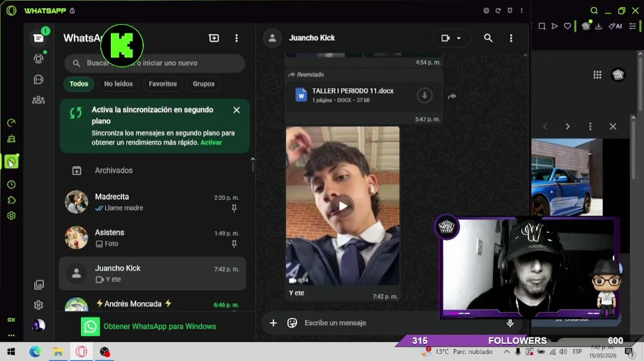The image size is (644, 361).
Task: Select the 'Favoritos' chat filter
Action: click(163, 84)
